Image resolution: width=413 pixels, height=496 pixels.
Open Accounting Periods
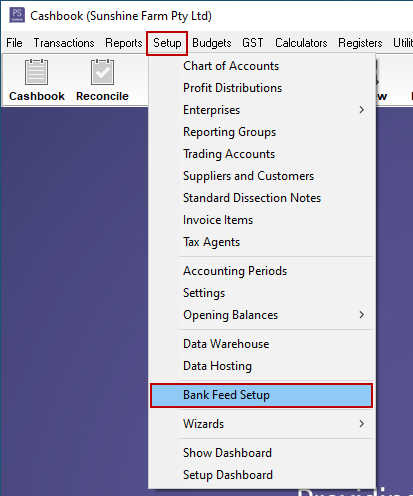235,271
